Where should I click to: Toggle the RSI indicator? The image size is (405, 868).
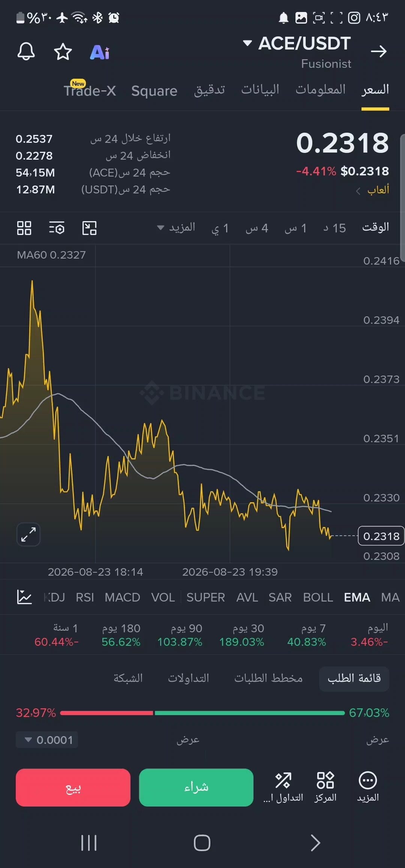pyautogui.click(x=85, y=597)
